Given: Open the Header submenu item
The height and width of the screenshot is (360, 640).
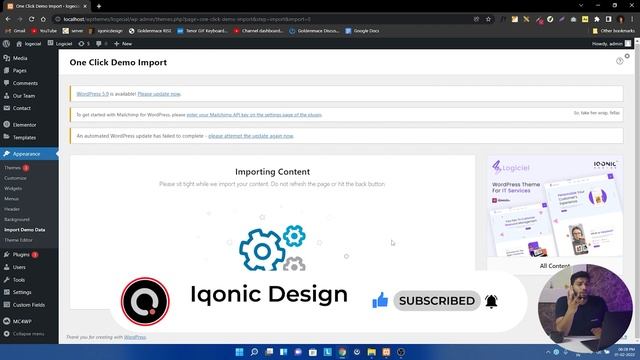Looking at the screenshot, I should click(12, 209).
